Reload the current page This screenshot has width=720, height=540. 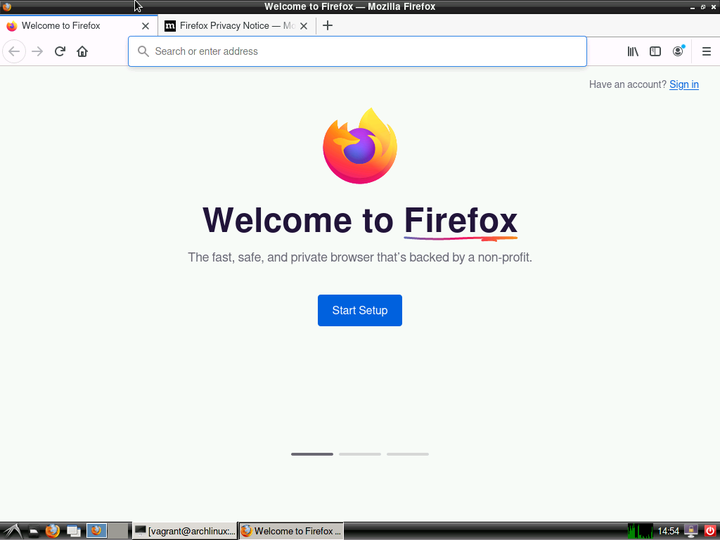click(60, 51)
